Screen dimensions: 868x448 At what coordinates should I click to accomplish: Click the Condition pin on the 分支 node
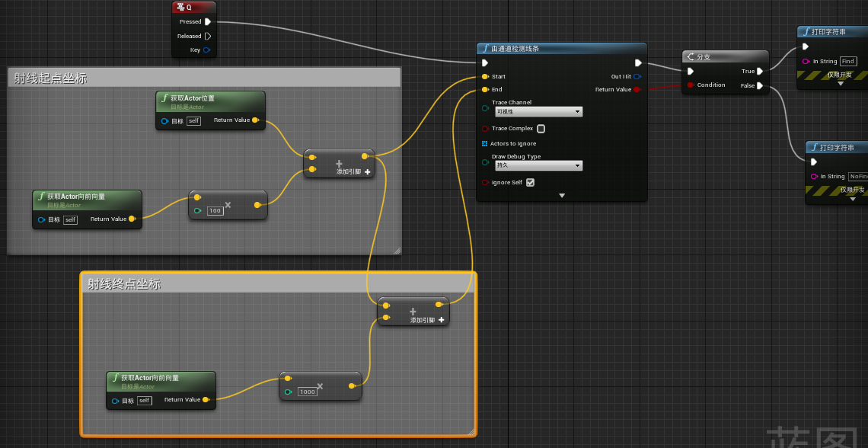pos(690,85)
